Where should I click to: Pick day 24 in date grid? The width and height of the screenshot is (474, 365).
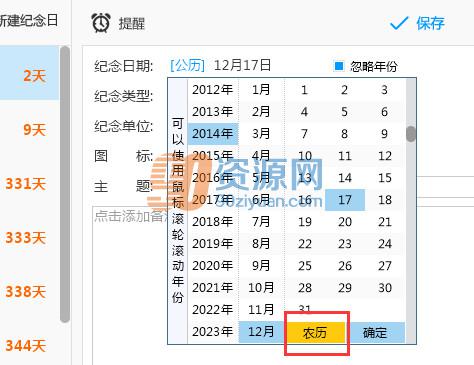(x=385, y=244)
